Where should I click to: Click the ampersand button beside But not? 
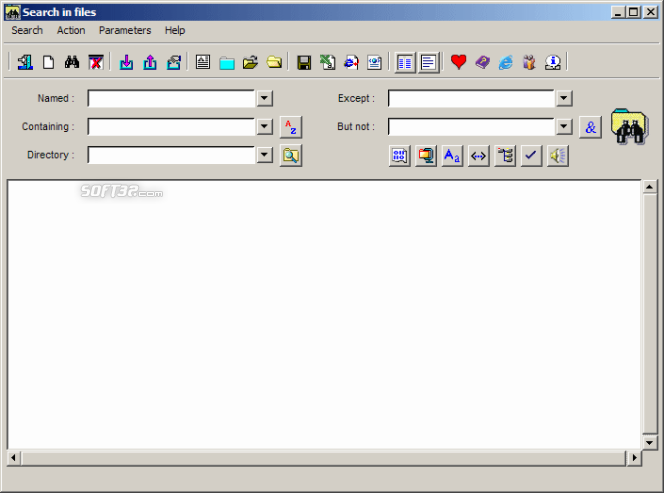coord(590,127)
